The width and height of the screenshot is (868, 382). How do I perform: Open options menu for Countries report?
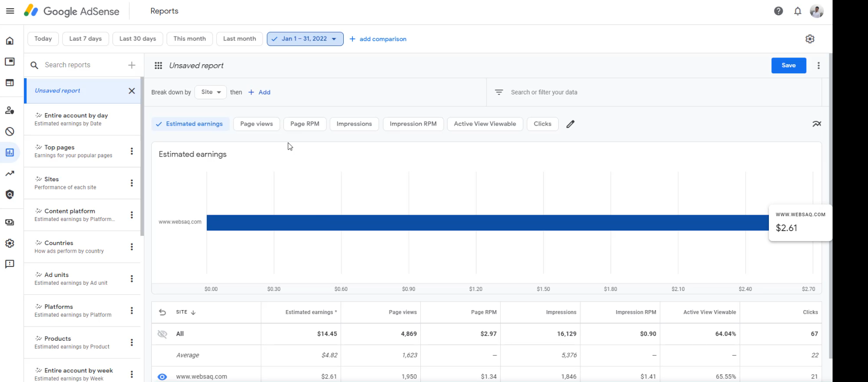[132, 247]
